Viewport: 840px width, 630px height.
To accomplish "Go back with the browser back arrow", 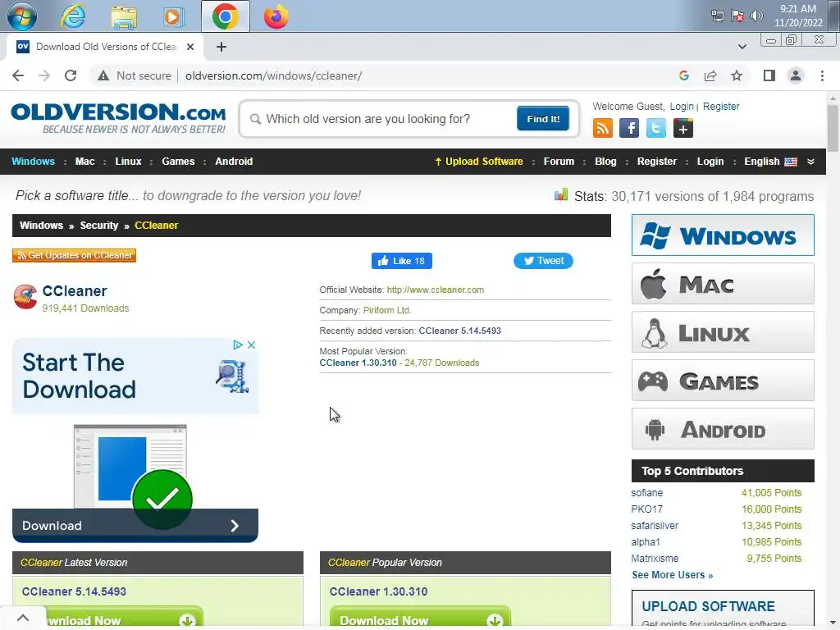I will click(18, 75).
